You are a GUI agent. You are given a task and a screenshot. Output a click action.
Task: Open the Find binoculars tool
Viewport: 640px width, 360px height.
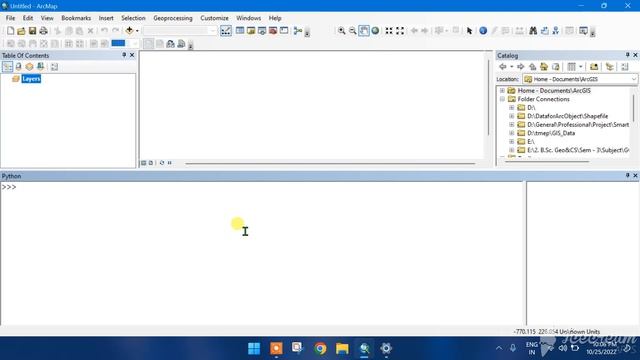(533, 31)
